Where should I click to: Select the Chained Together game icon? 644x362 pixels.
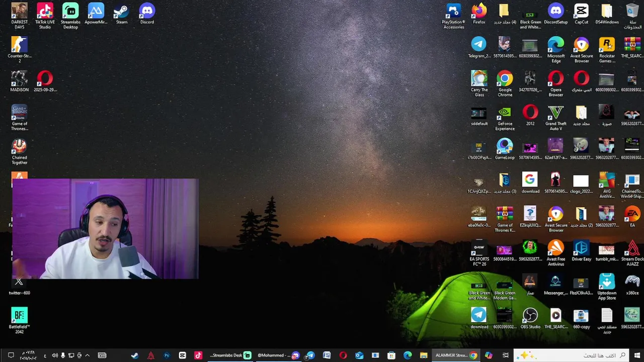(x=19, y=151)
